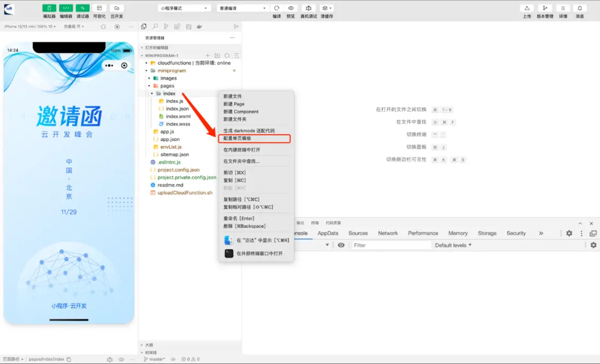Collapse the debugger panel with chevron
Viewport: 600px width, 364px height.
click(580, 223)
